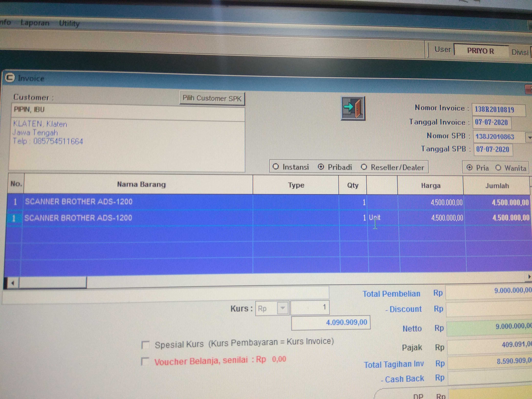
Task: Select the Pribadi customer type
Action: click(x=321, y=167)
